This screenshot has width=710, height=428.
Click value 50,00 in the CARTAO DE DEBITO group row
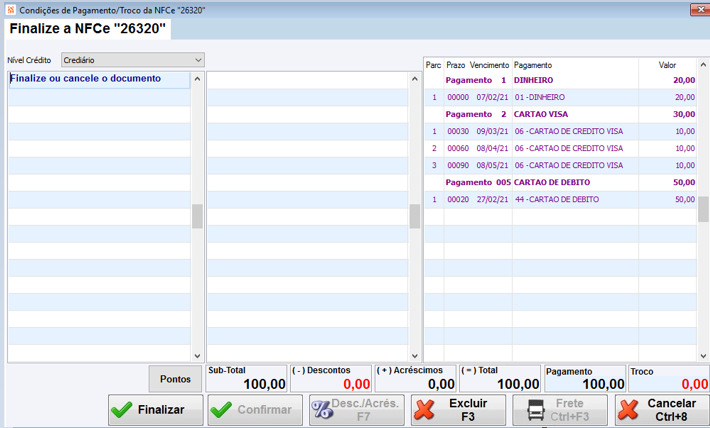tap(684, 182)
